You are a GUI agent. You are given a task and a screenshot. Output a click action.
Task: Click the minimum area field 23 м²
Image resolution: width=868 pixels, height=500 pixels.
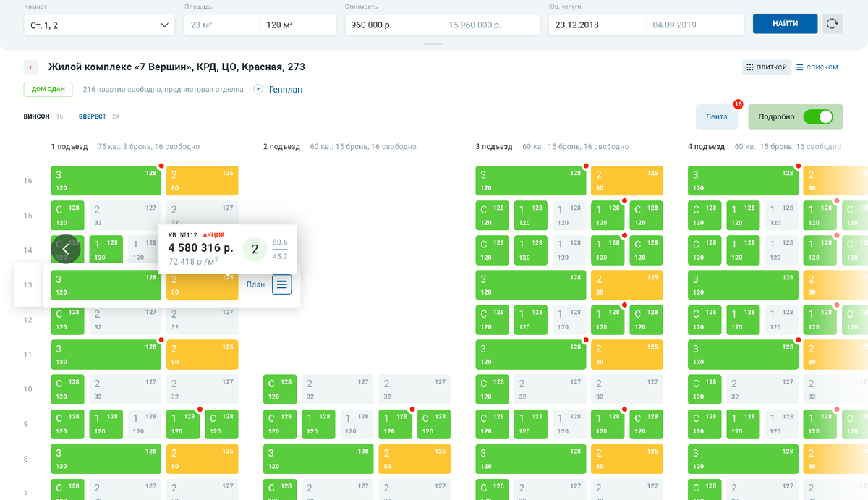point(222,25)
